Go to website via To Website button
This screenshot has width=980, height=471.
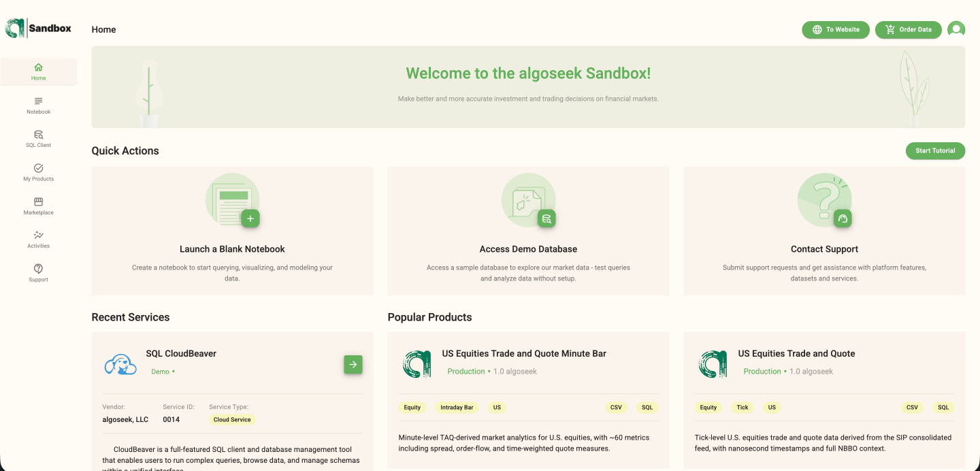pyautogui.click(x=836, y=29)
